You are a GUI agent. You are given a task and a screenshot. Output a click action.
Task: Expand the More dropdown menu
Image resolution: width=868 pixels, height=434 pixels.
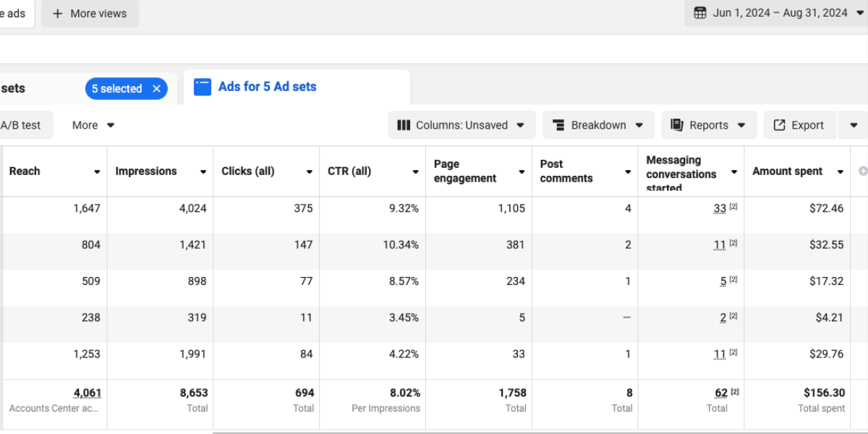pos(93,125)
